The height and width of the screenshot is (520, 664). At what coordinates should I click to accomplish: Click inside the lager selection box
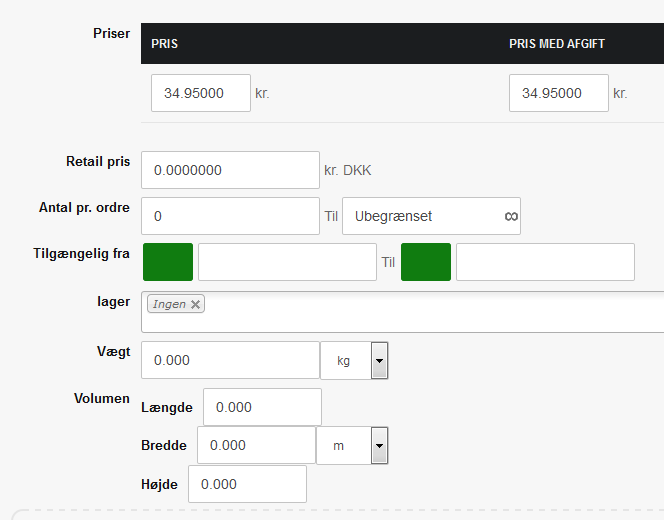pyautogui.click(x=402, y=312)
